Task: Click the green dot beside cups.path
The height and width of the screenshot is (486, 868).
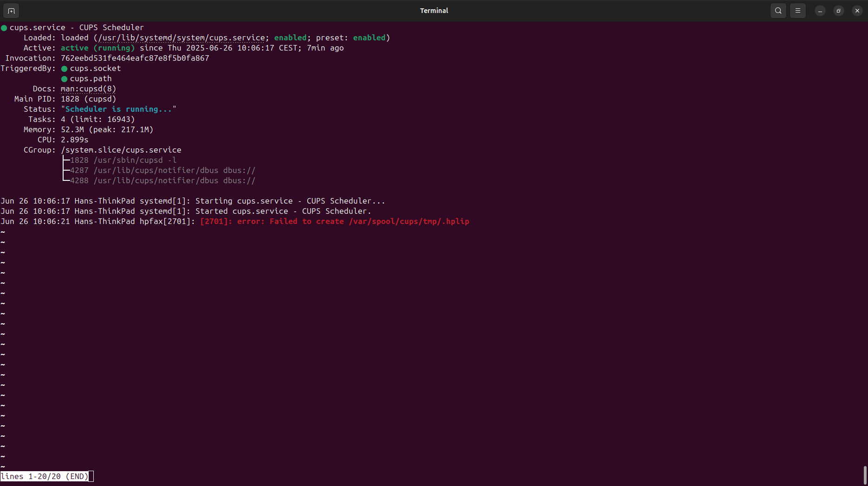Action: 65,79
